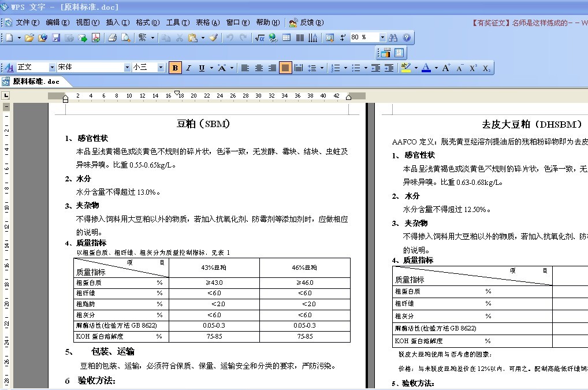Screen dimensions: 588x390
Task: Click the Insert Table icon
Action: click(x=286, y=38)
